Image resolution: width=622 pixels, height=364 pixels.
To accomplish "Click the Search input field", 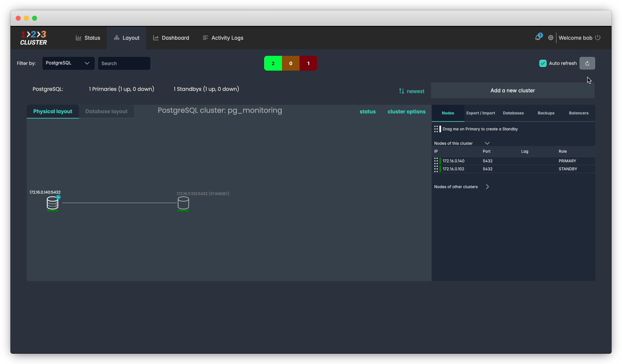I will click(x=124, y=63).
